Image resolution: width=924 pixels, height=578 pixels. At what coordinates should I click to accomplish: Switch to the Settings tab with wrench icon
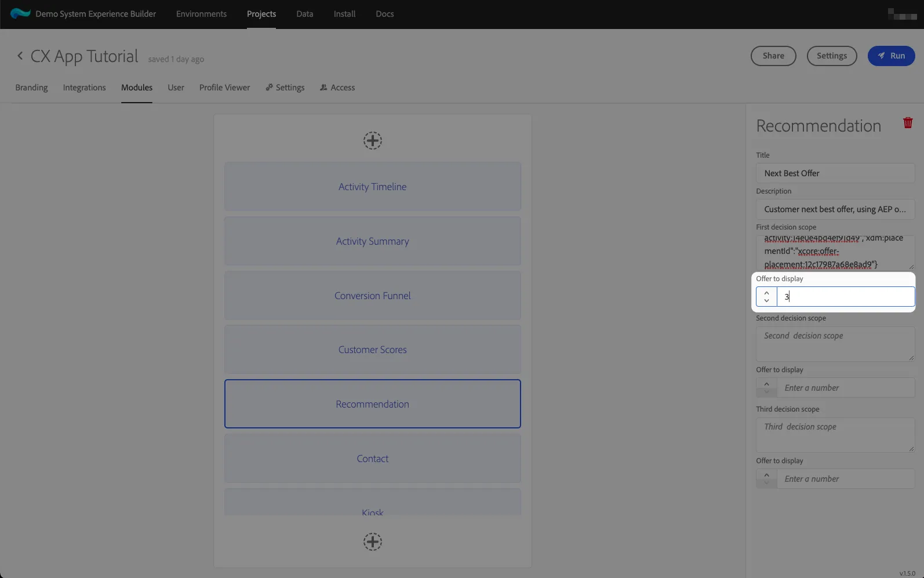click(285, 88)
